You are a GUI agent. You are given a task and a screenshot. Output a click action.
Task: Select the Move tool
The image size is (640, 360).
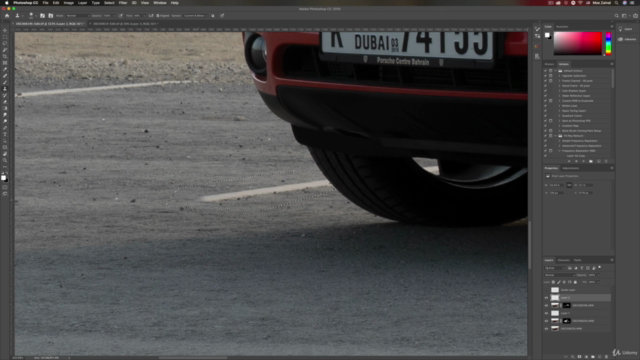click(x=5, y=30)
